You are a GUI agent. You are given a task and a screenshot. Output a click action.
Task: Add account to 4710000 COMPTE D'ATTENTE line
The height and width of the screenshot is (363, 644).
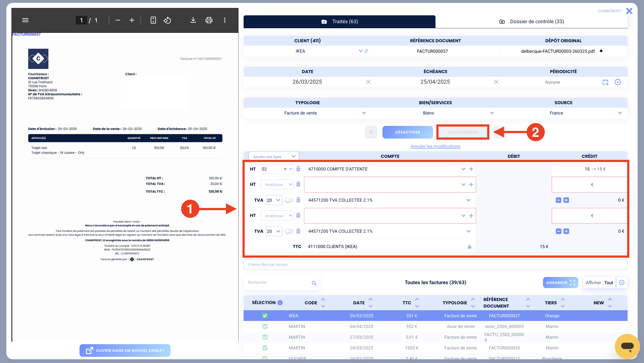471,169
